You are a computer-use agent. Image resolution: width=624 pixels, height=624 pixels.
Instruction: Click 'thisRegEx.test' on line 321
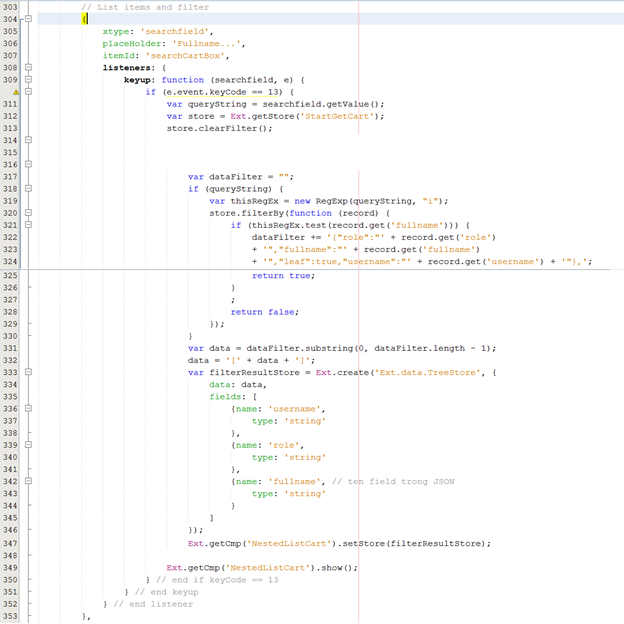[x=289, y=225]
